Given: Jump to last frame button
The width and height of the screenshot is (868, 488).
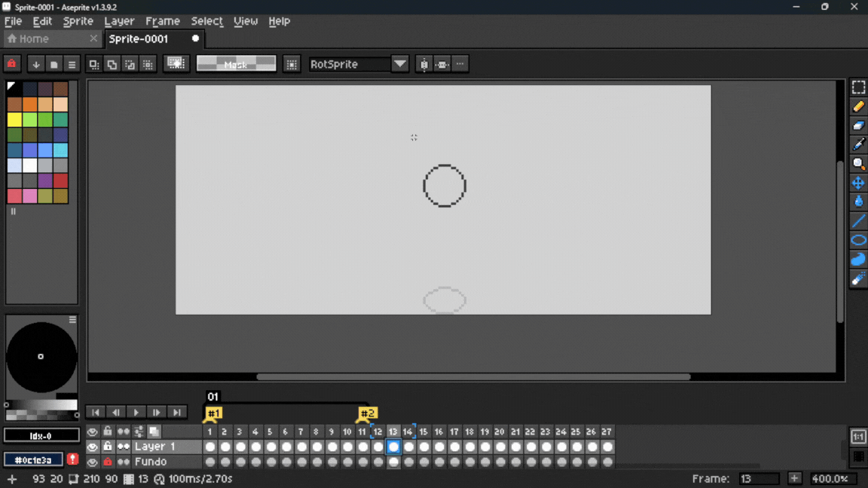Looking at the screenshot, I should click(x=177, y=412).
